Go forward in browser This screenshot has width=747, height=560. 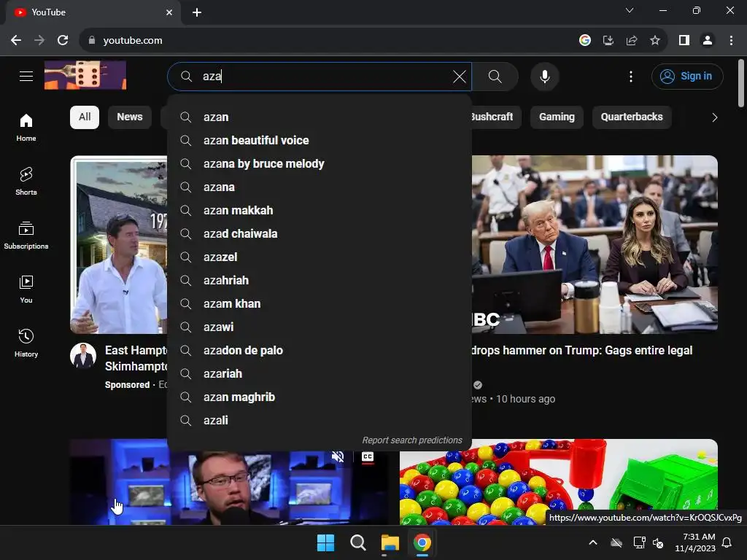point(39,41)
